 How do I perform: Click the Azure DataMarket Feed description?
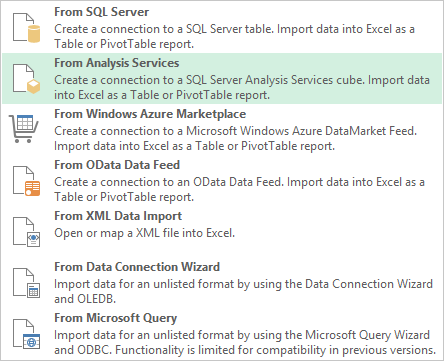coord(236,138)
